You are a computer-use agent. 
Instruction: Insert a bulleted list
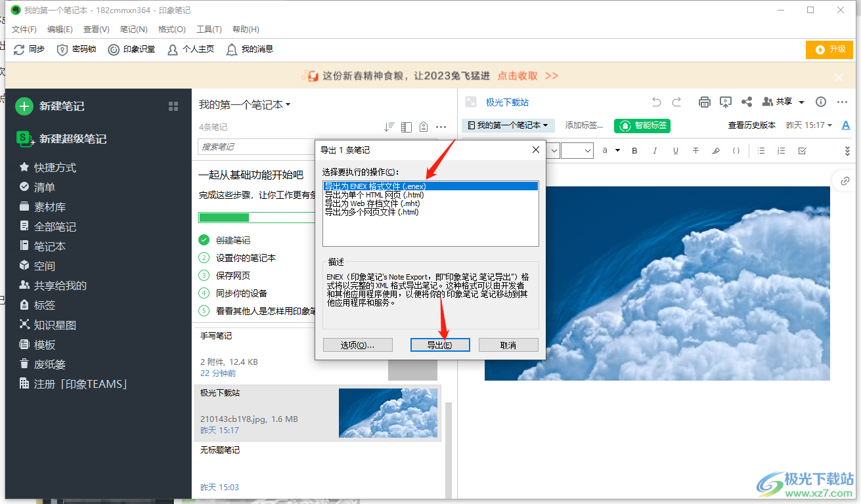point(761,151)
